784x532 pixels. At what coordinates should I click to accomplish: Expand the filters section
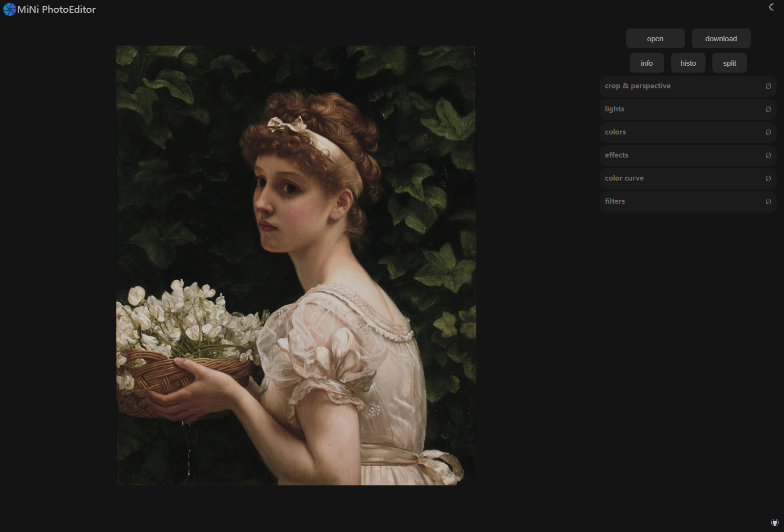(688, 201)
